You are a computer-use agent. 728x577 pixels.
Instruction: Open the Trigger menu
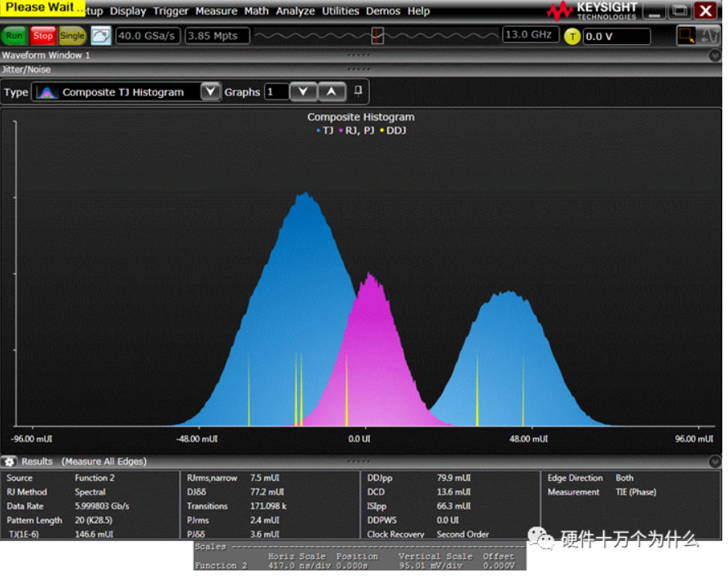[x=170, y=11]
